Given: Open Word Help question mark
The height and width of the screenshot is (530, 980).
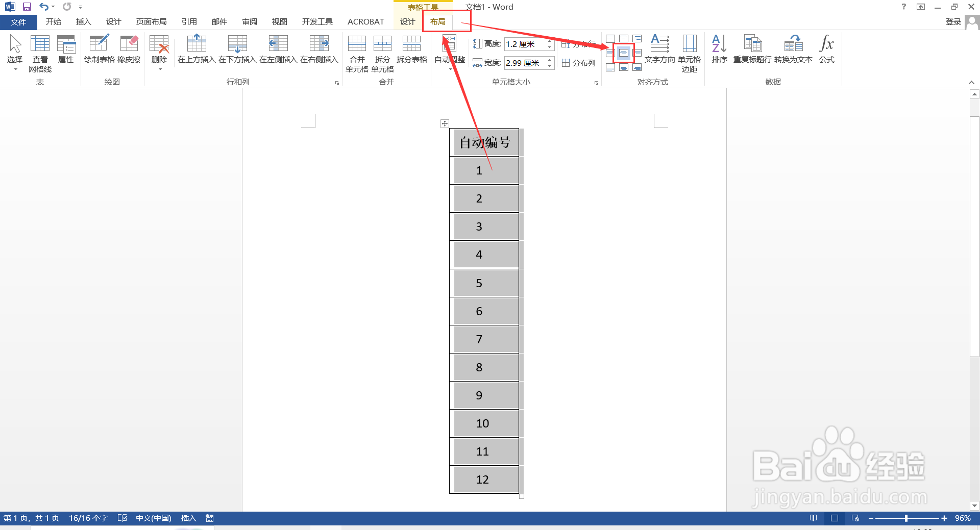Looking at the screenshot, I should 904,7.
